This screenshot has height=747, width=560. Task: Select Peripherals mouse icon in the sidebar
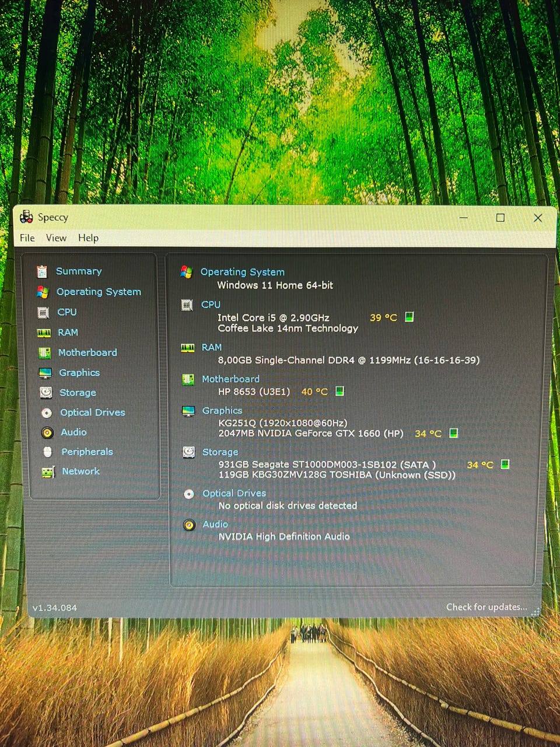tap(48, 452)
